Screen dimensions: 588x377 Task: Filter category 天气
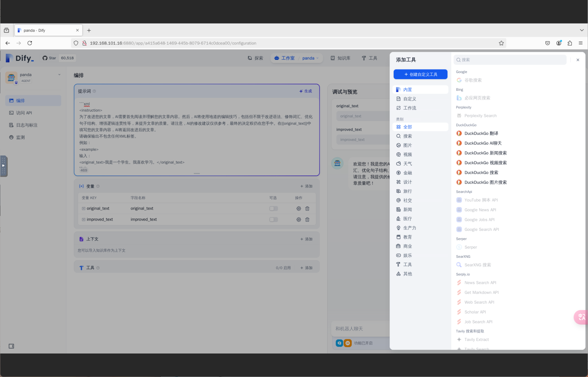420,164
